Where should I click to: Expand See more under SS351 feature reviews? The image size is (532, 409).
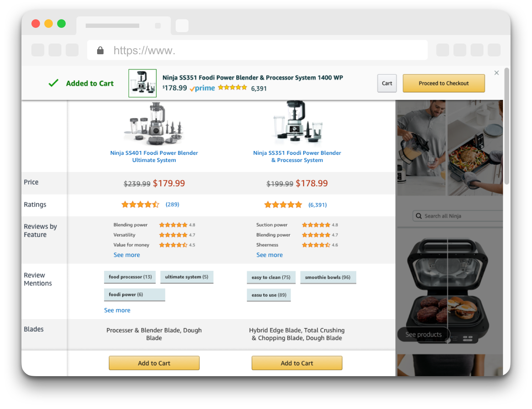click(270, 255)
